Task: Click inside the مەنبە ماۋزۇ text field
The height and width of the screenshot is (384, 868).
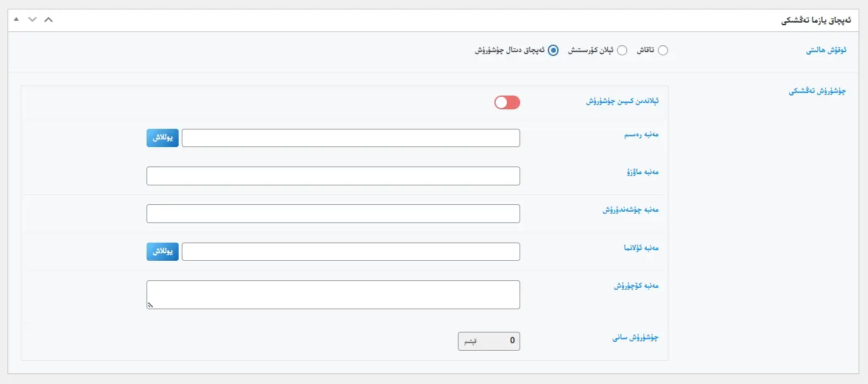Action: [x=333, y=175]
